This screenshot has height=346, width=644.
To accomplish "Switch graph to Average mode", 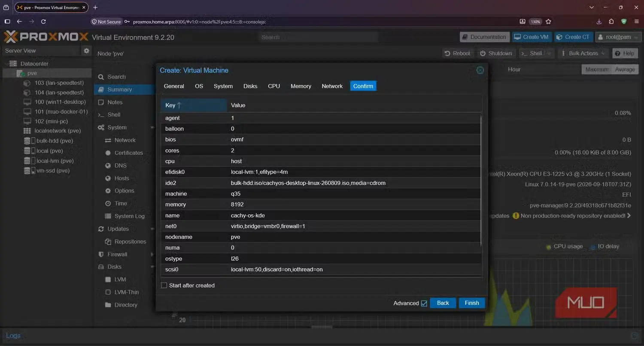I will tap(625, 69).
